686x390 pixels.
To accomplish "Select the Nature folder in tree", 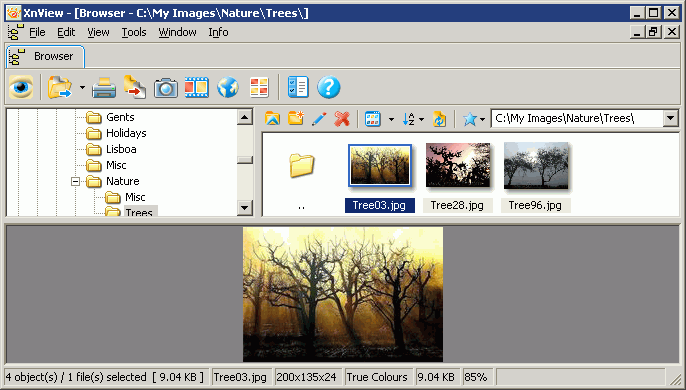I will click(x=122, y=181).
